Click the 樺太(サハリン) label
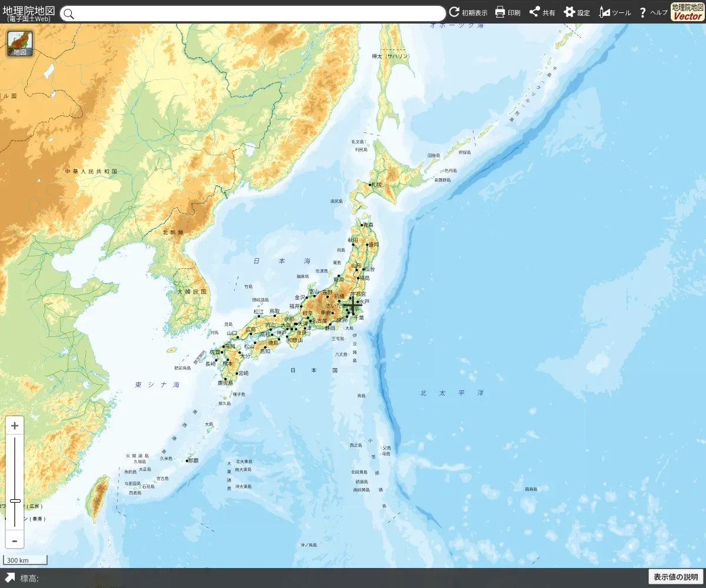 [391, 56]
